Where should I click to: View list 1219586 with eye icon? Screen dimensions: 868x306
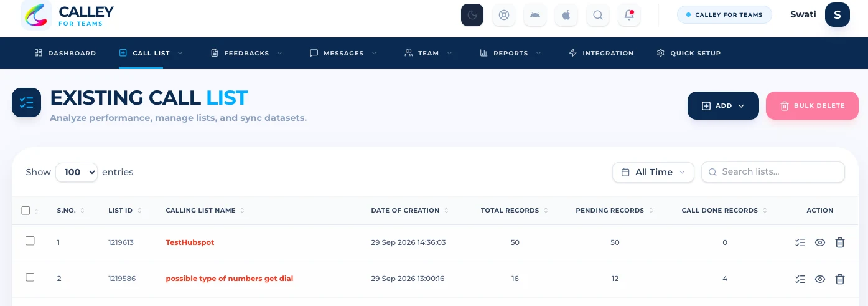click(820, 279)
